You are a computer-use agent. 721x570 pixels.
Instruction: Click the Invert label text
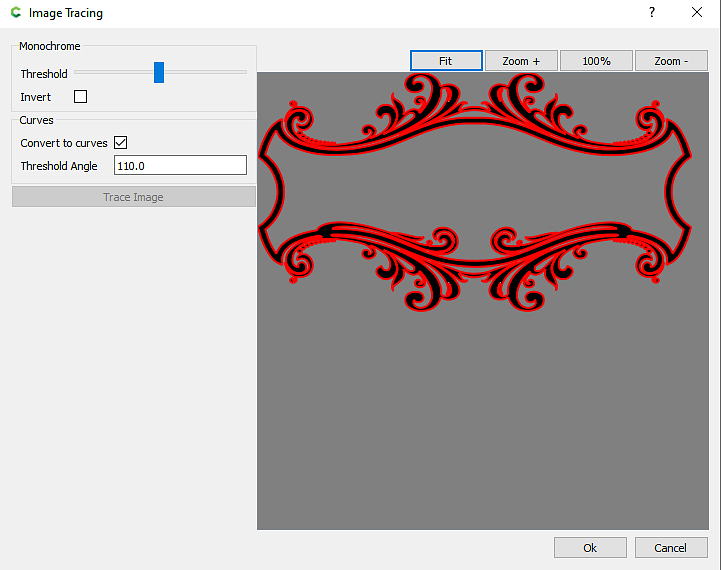point(35,97)
